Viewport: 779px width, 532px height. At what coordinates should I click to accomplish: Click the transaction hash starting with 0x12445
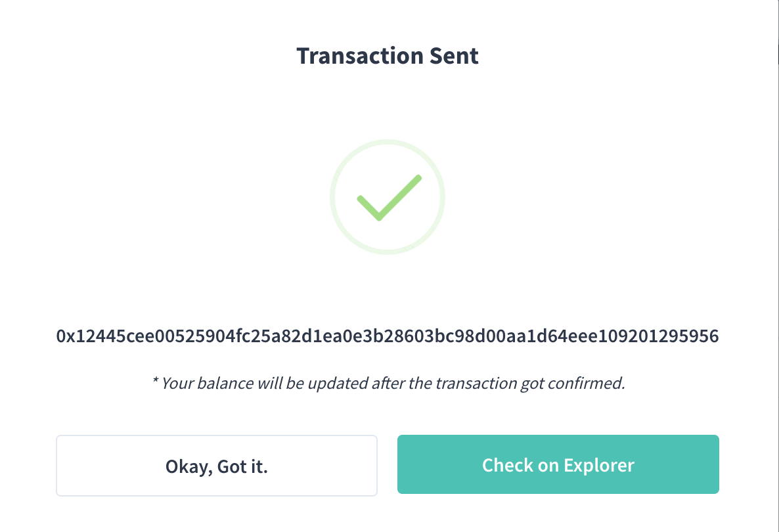click(x=388, y=336)
